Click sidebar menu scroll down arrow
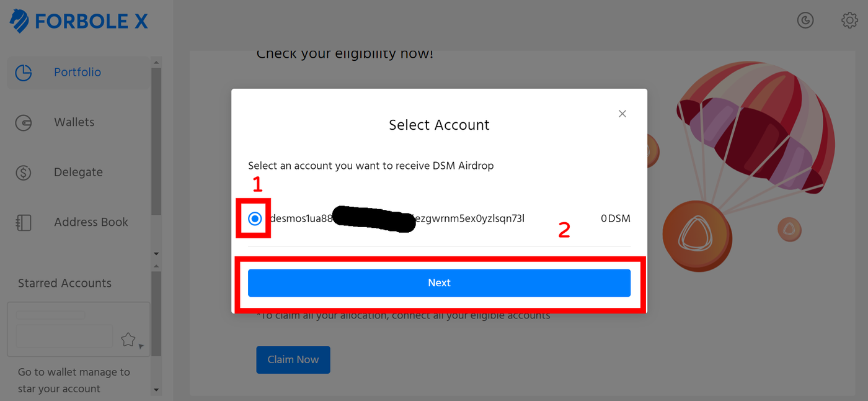 156,254
